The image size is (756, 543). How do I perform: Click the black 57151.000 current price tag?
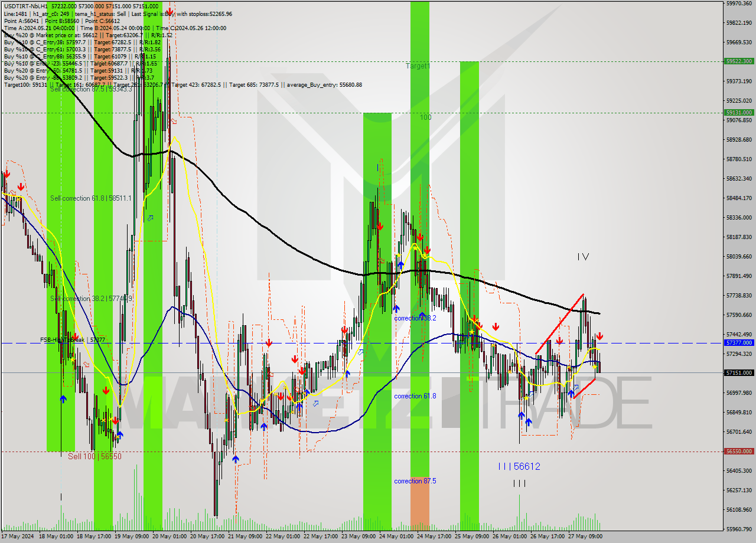739,373
